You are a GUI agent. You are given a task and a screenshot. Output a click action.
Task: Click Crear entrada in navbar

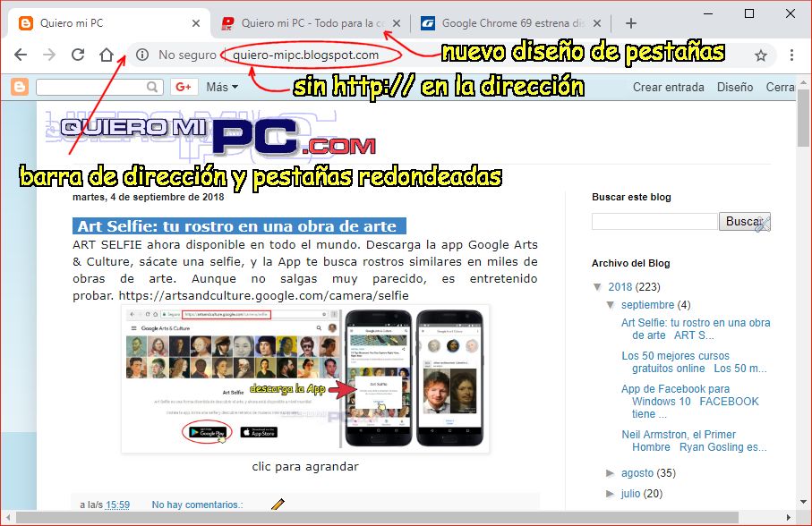[x=668, y=87]
